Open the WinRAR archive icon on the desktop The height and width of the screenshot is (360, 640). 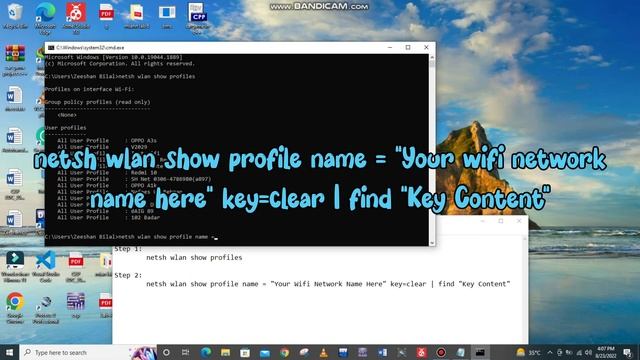pos(15,60)
